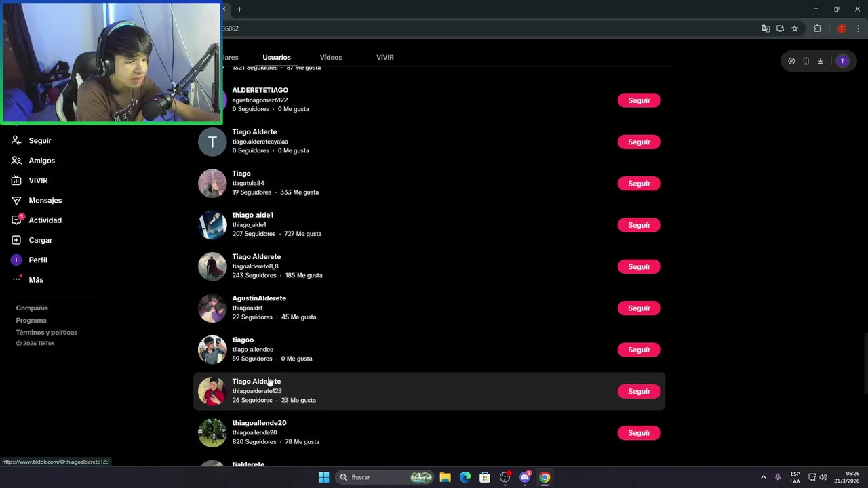Screen dimensions: 868x488
Task: Open the taskbar clock and date
Action: pyautogui.click(x=846, y=477)
